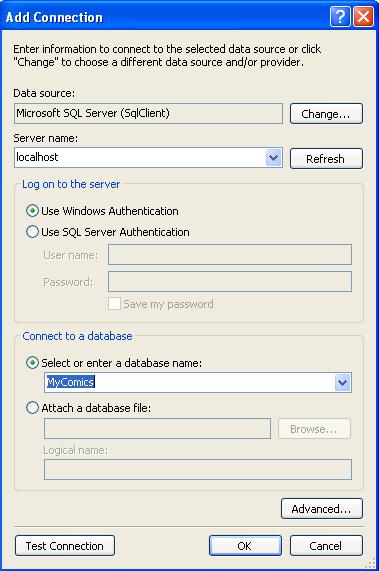Viewport: 379px width, 571px height.
Task: Click the Logical name text field
Action: (x=198, y=469)
